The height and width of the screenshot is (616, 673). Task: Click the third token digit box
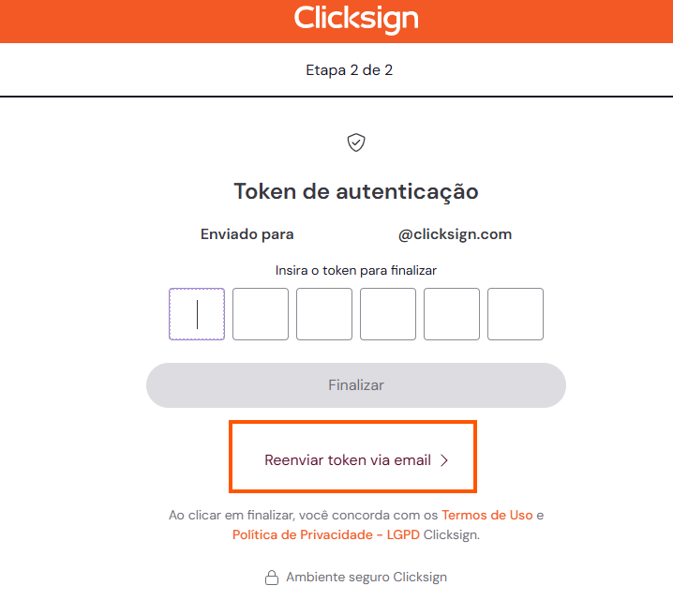[x=324, y=314]
